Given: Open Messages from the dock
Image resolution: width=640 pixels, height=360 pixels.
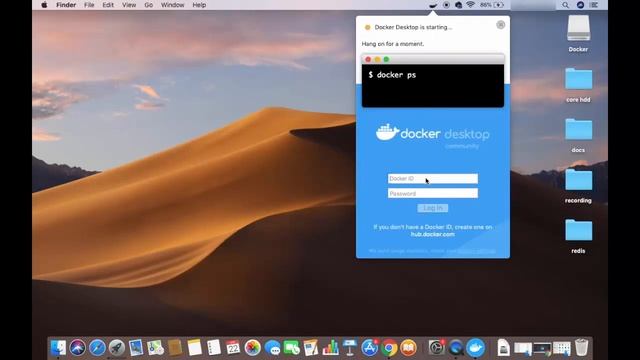Looking at the screenshot, I should click(272, 348).
